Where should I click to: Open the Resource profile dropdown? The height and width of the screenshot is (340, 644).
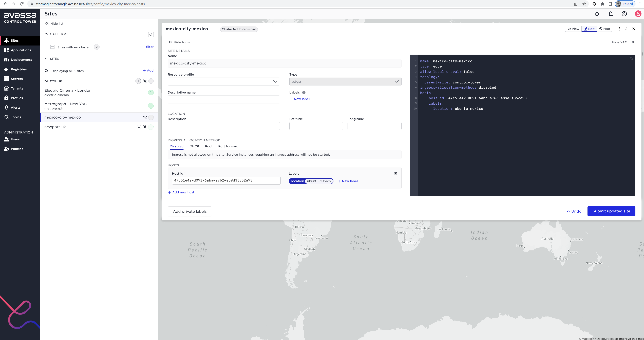(x=224, y=82)
